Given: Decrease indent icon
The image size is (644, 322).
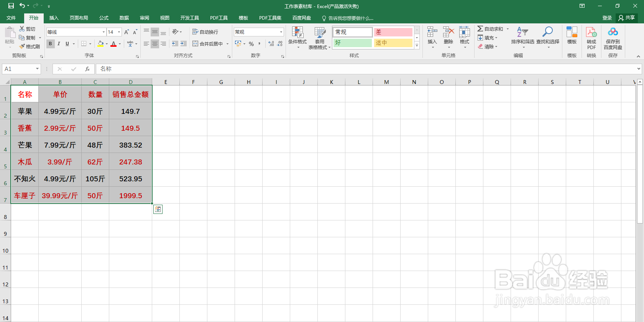Looking at the screenshot, I should 175,44.
